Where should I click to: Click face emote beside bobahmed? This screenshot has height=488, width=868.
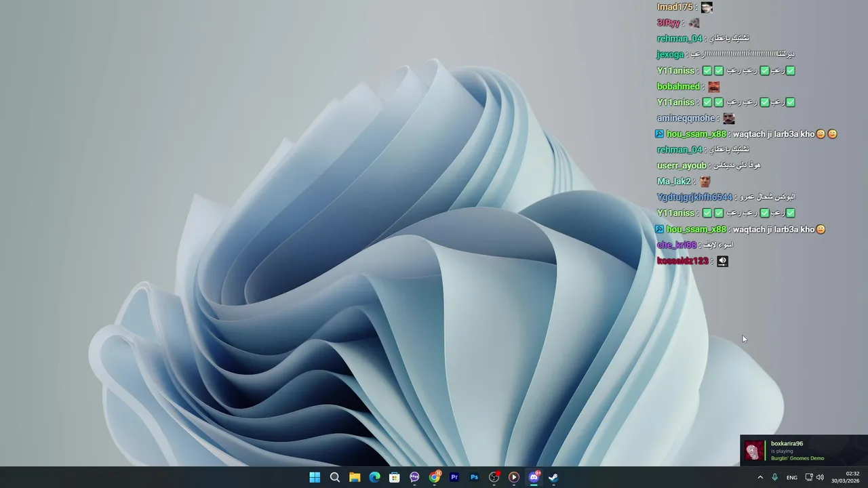(x=713, y=87)
